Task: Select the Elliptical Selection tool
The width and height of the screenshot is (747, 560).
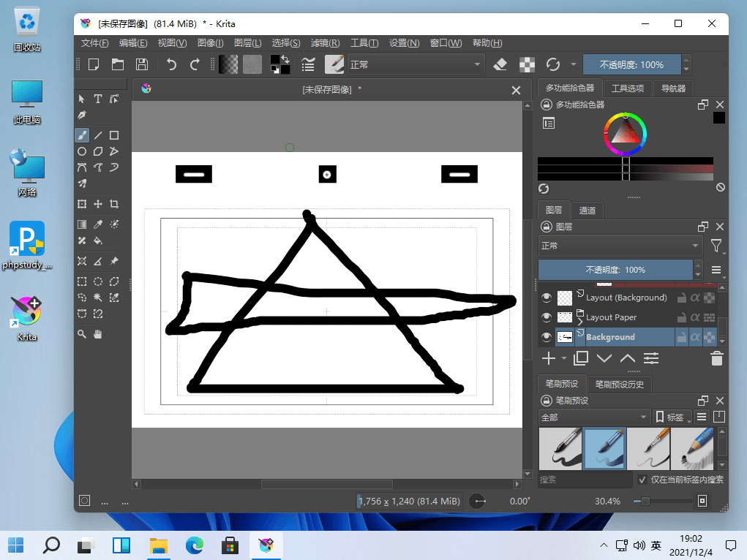Action: 98,281
